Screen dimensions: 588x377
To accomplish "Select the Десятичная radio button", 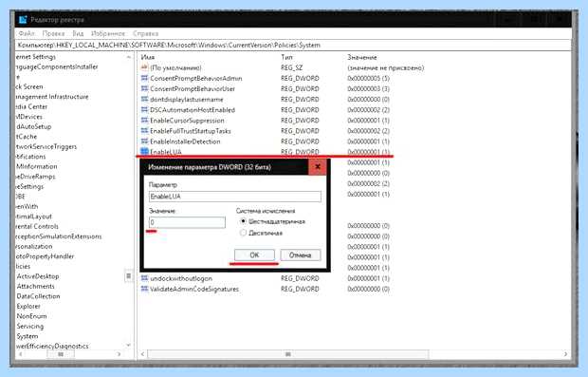I will [x=243, y=233].
